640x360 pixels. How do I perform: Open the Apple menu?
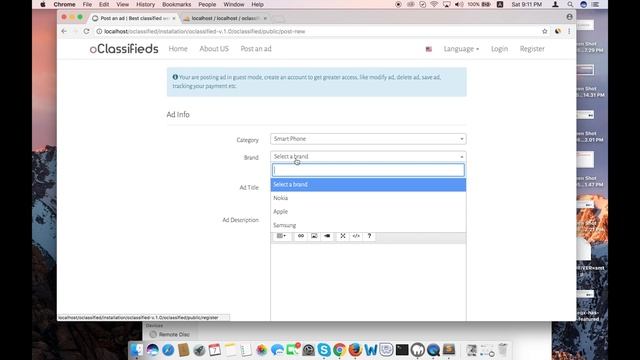(x=43, y=4)
